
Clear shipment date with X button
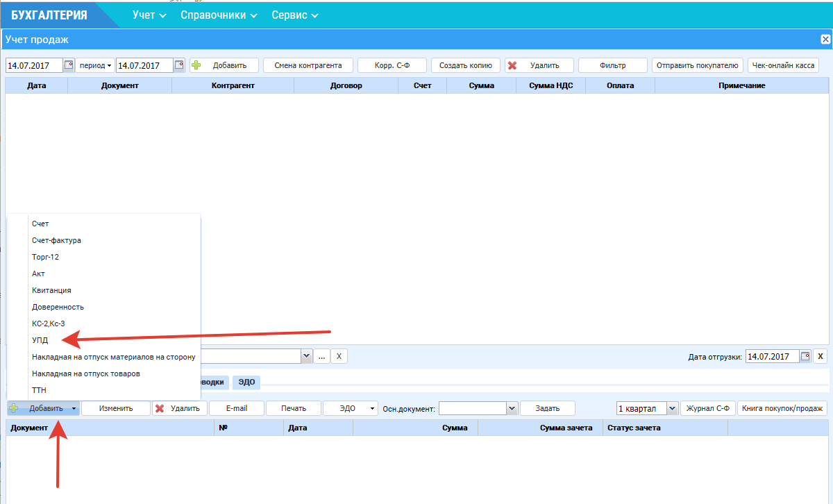[x=820, y=356]
